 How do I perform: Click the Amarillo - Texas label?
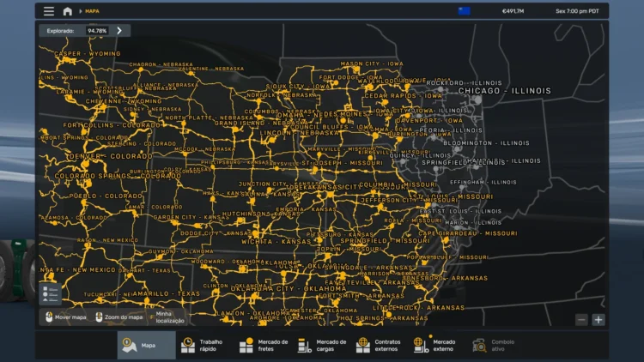coord(166,294)
